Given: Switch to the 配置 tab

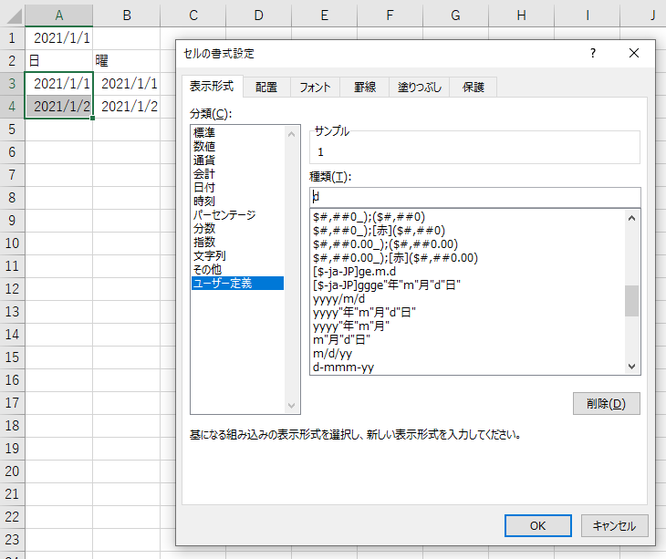Looking at the screenshot, I should tap(266, 87).
